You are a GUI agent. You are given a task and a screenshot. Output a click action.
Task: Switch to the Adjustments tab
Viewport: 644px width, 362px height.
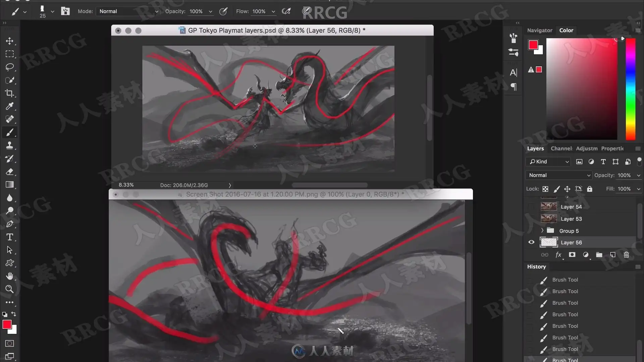[x=587, y=148]
